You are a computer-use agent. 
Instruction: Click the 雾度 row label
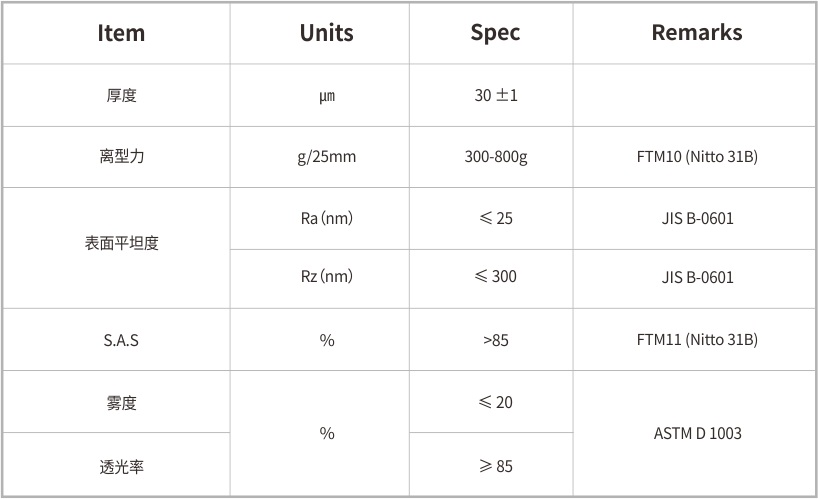(x=121, y=403)
